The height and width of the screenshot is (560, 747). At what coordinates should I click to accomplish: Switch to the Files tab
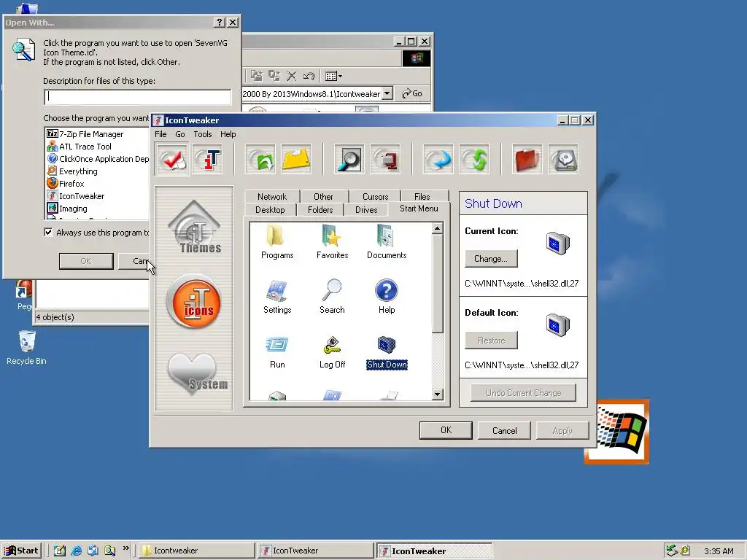pyautogui.click(x=422, y=196)
